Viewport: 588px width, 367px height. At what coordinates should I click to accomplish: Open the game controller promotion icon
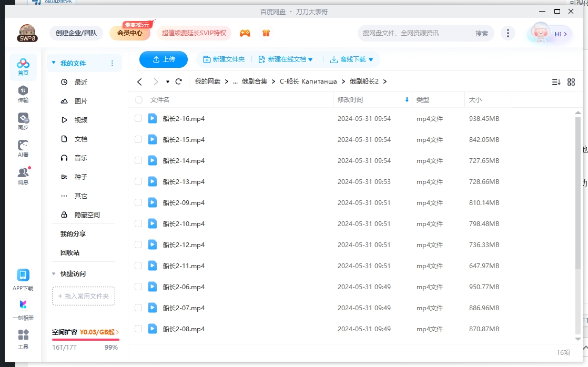[x=245, y=33]
